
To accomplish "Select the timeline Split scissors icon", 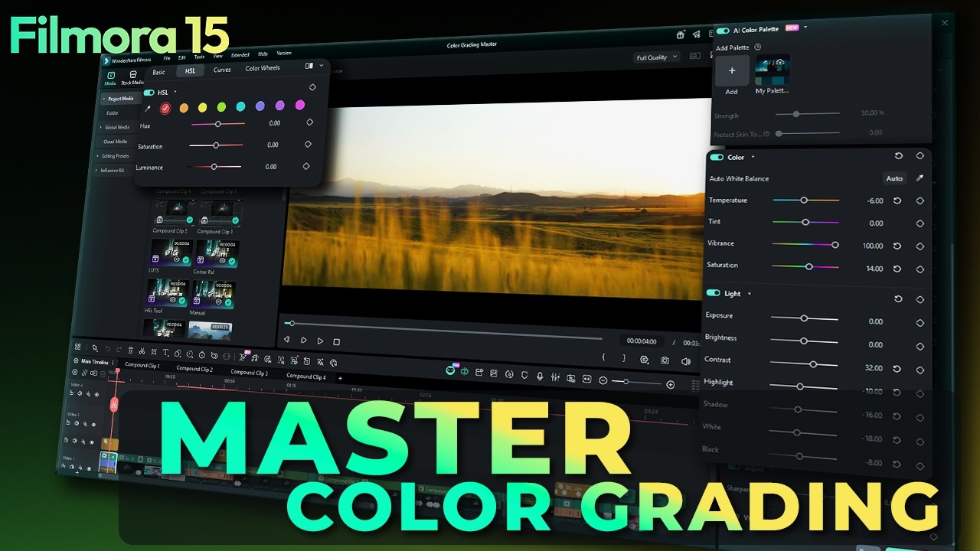I will click(142, 351).
